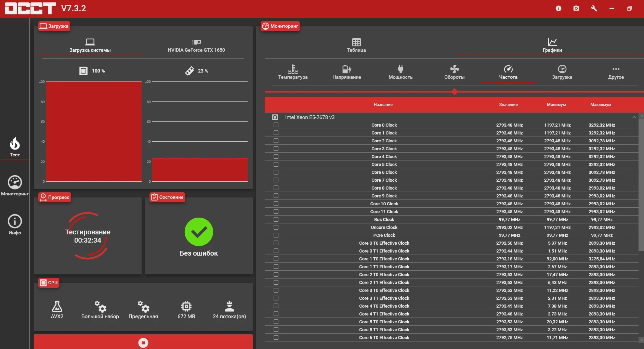Check the Core 0 T0 Effective Clock checkbox
Viewport: 644px width, 349px height.
tap(276, 243)
